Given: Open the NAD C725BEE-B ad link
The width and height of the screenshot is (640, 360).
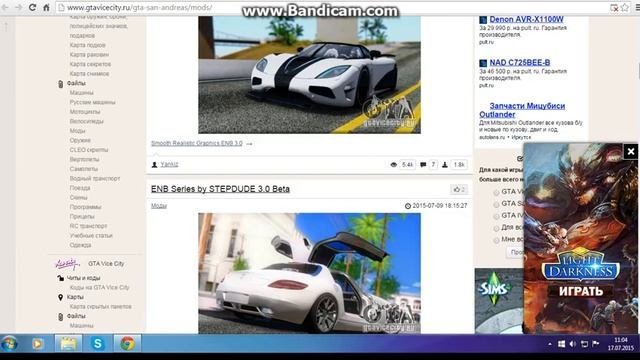Looking at the screenshot, I should pos(520,62).
